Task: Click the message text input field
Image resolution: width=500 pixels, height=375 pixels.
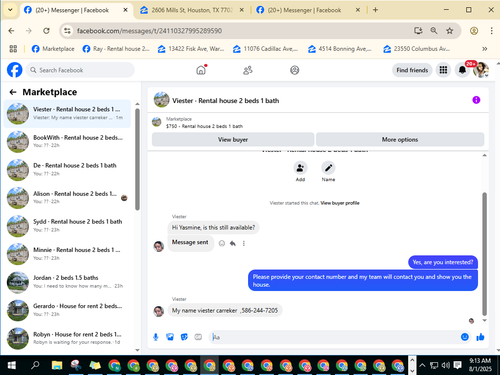Action: click(x=333, y=337)
